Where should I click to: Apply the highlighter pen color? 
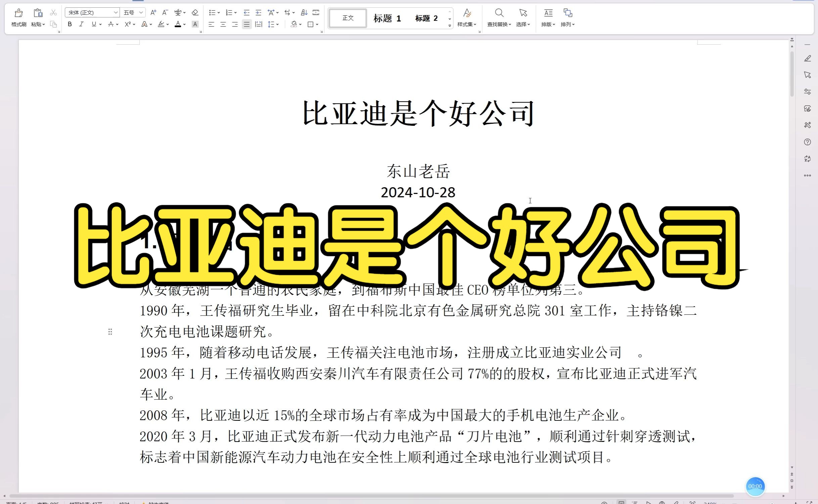pos(161,24)
